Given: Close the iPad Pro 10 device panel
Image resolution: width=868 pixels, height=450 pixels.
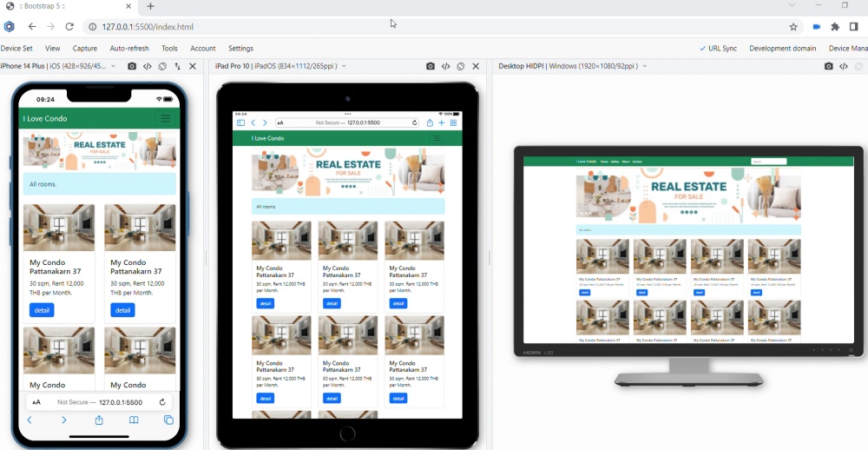Looking at the screenshot, I should 476,66.
